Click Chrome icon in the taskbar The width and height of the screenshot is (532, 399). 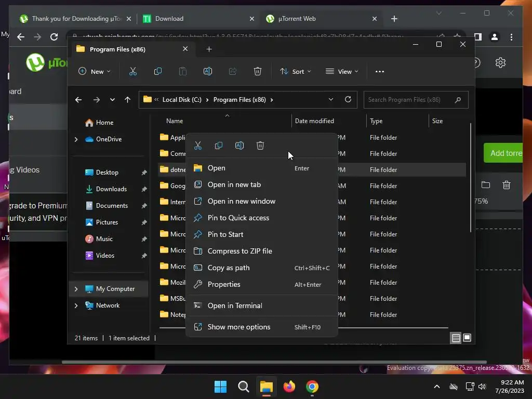pos(312,387)
